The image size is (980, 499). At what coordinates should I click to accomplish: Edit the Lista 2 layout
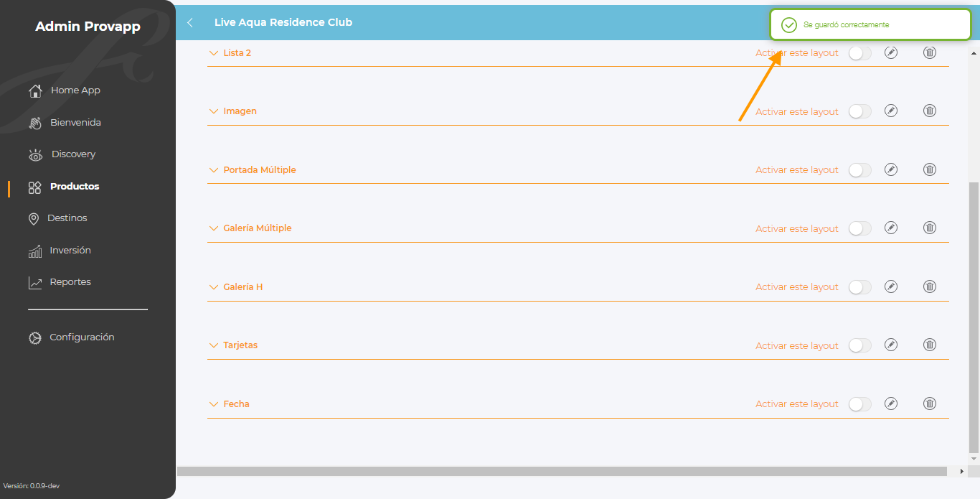tap(891, 52)
